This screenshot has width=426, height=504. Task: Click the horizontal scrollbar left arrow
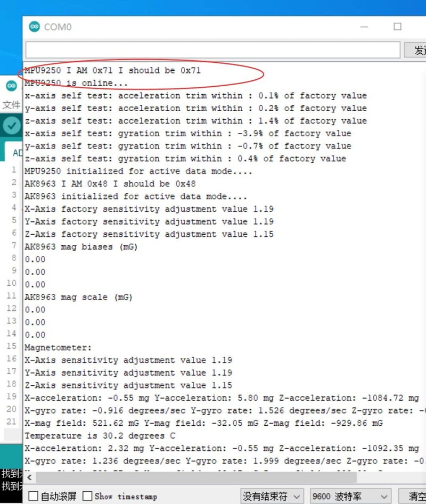click(29, 477)
